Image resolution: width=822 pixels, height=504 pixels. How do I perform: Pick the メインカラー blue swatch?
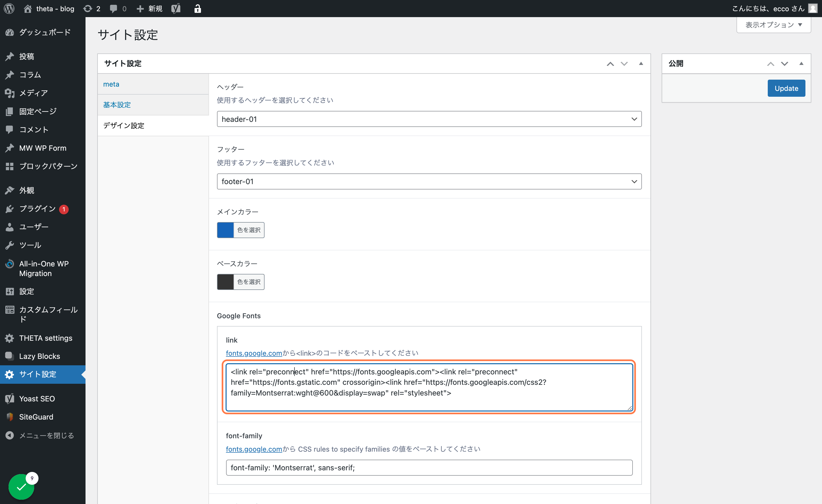(x=225, y=230)
